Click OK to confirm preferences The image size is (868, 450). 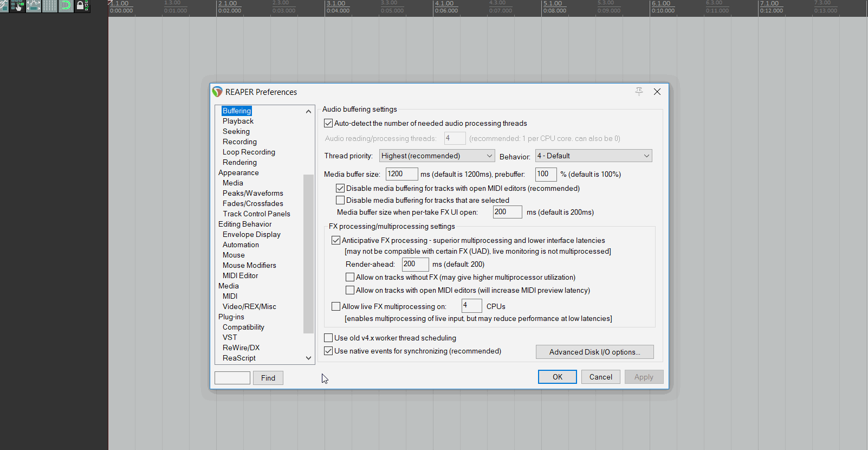tap(558, 377)
